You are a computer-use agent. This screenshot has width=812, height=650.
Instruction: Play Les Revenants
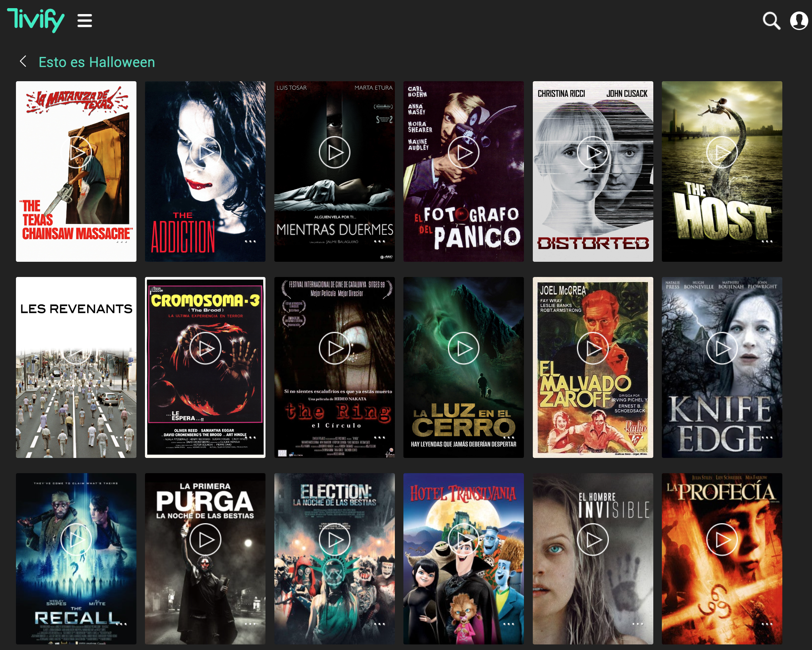[76, 348]
